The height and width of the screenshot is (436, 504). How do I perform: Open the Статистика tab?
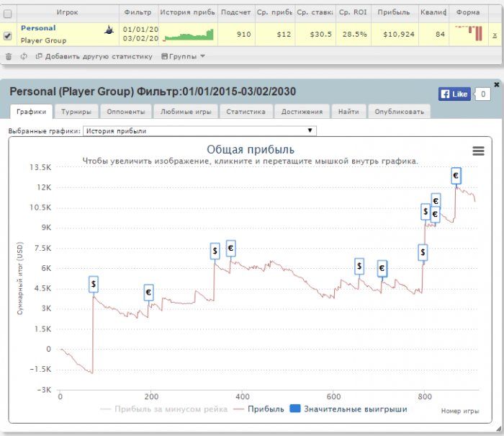[x=246, y=112]
